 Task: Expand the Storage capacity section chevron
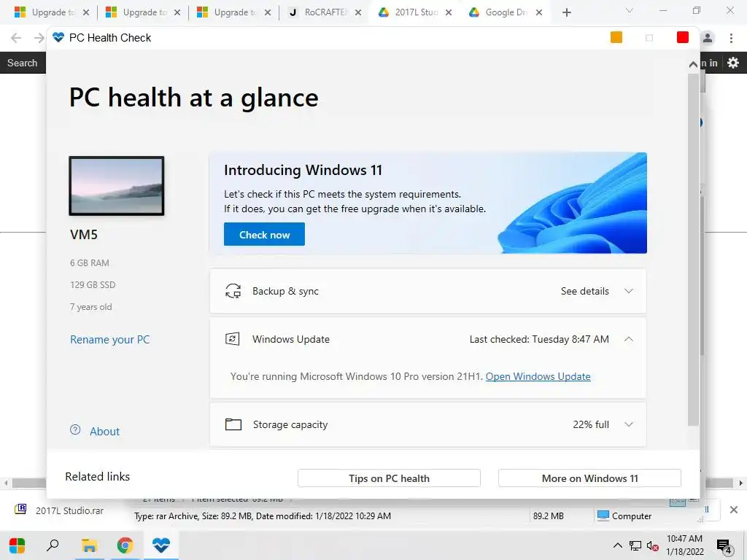[x=628, y=424]
